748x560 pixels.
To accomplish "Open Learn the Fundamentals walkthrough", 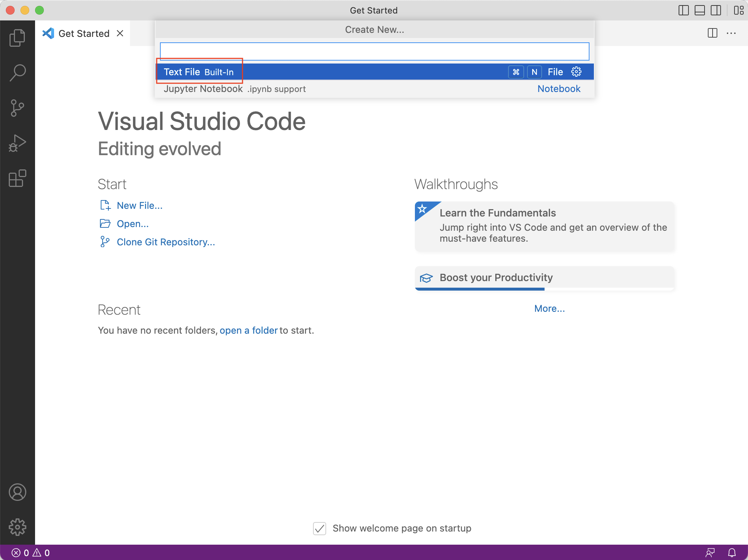I will (544, 226).
